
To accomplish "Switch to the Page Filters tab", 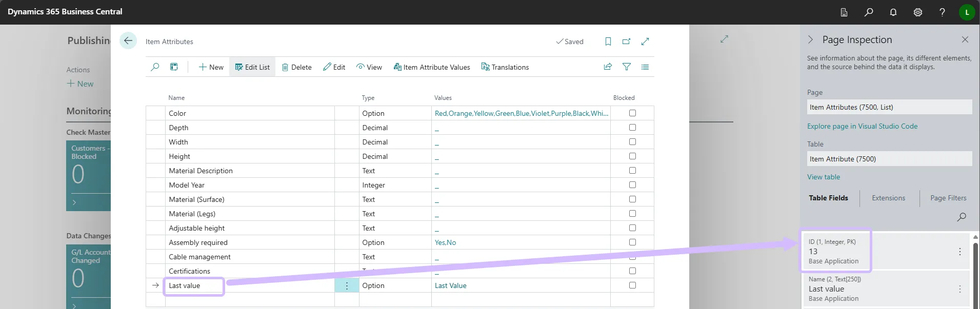I will tap(948, 198).
